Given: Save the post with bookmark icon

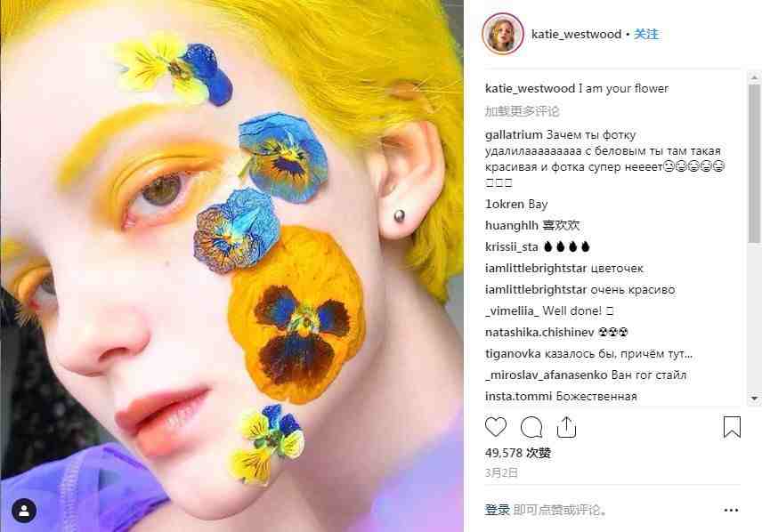Looking at the screenshot, I should pos(732,427).
